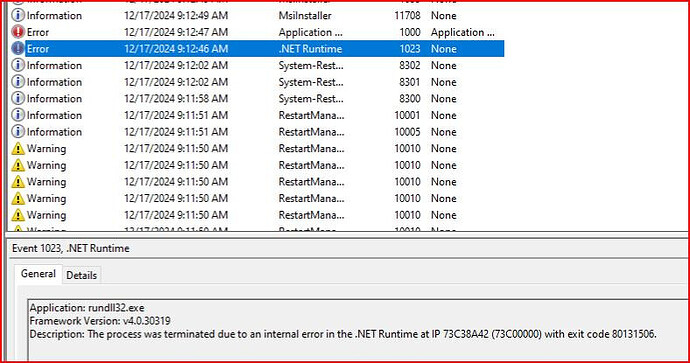
Task: Click the info icon of event 8300
Action: pos(18,99)
